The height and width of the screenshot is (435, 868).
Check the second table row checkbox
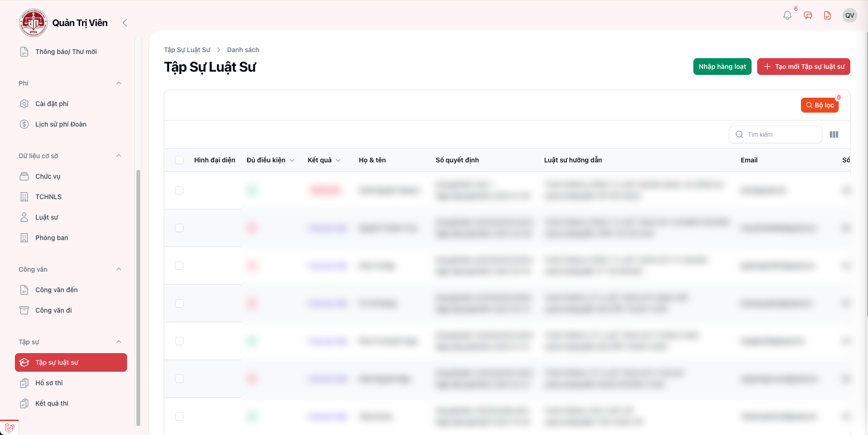tap(179, 228)
